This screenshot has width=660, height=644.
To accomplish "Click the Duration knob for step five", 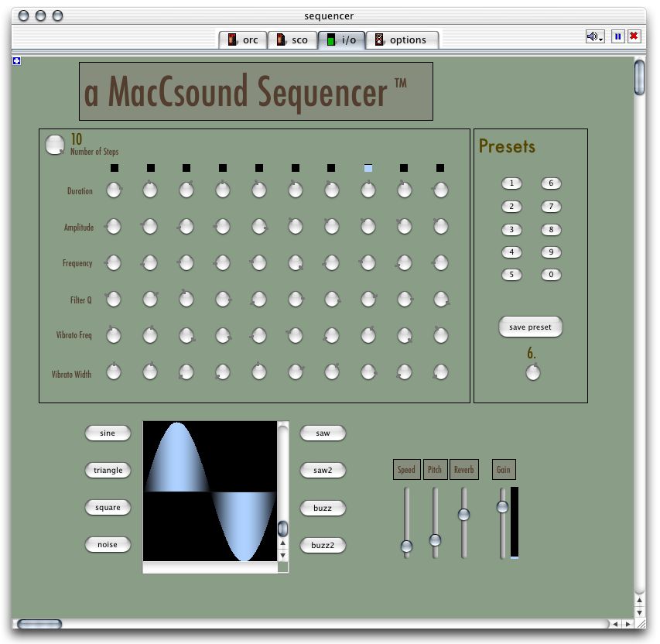I will tap(259, 190).
